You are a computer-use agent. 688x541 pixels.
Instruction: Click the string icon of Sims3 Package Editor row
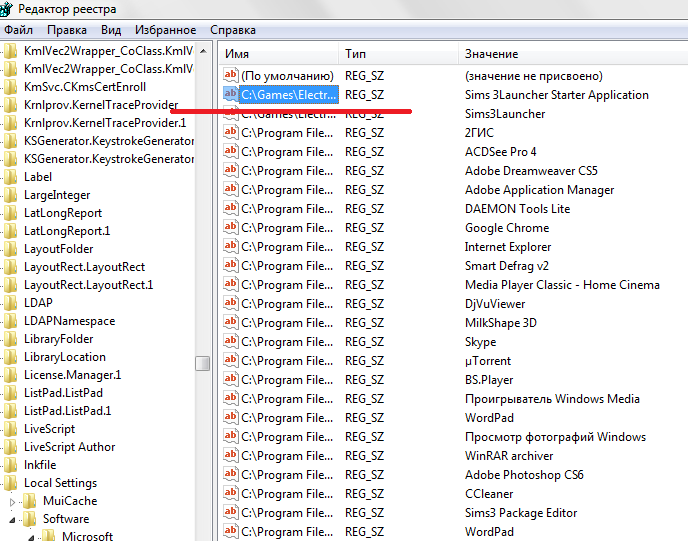tap(230, 513)
